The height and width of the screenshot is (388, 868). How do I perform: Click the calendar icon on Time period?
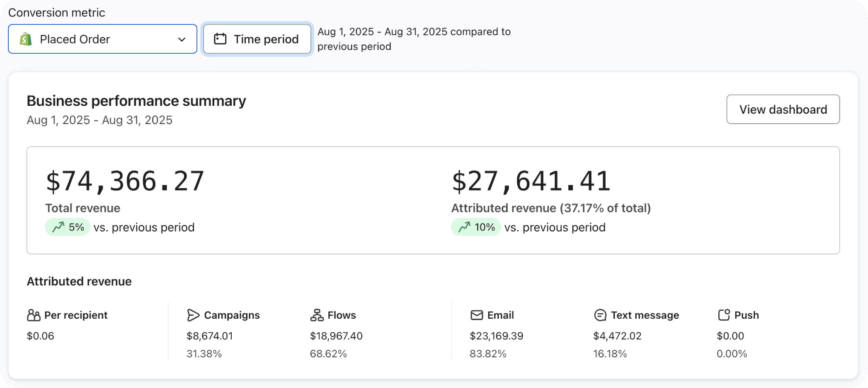[x=220, y=39]
